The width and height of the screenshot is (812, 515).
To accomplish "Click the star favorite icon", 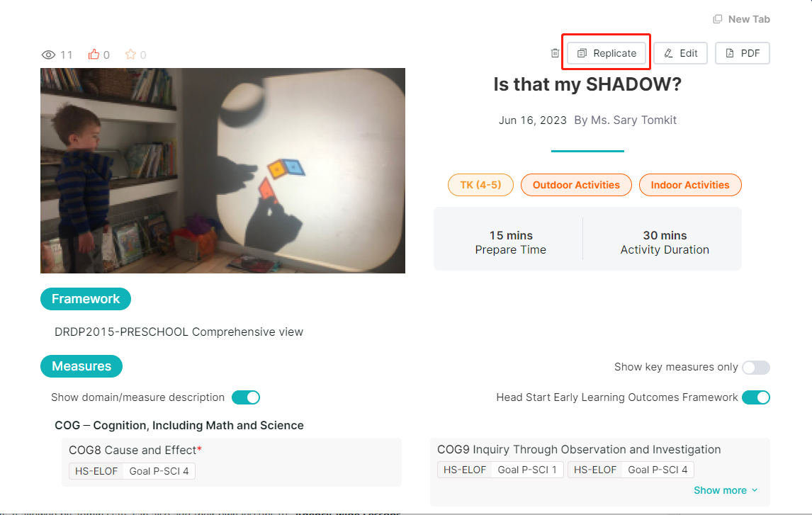I will (x=130, y=55).
